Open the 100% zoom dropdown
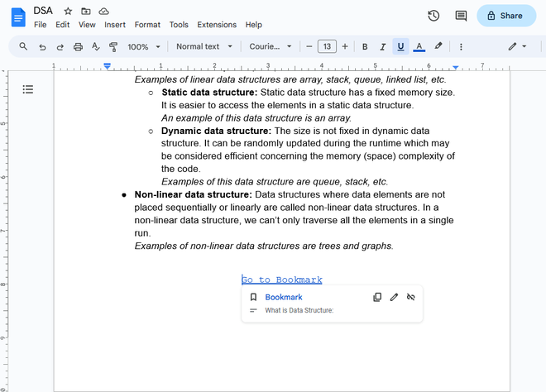Screen dimensions: 546x392 [143, 46]
